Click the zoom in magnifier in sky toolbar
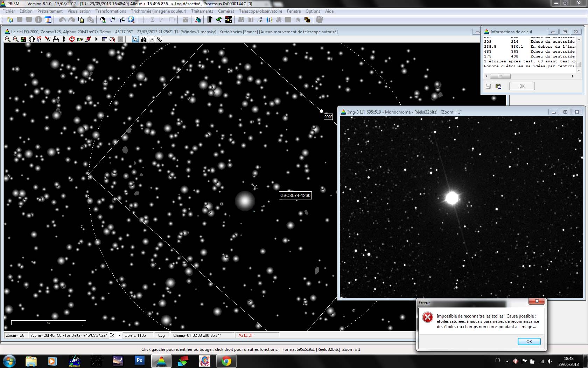 tap(15, 39)
